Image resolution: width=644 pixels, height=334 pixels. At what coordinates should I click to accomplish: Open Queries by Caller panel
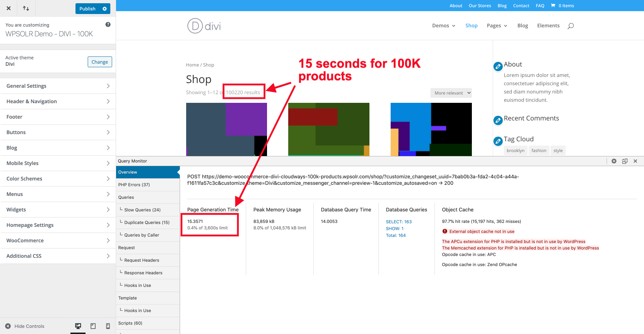click(x=148, y=235)
